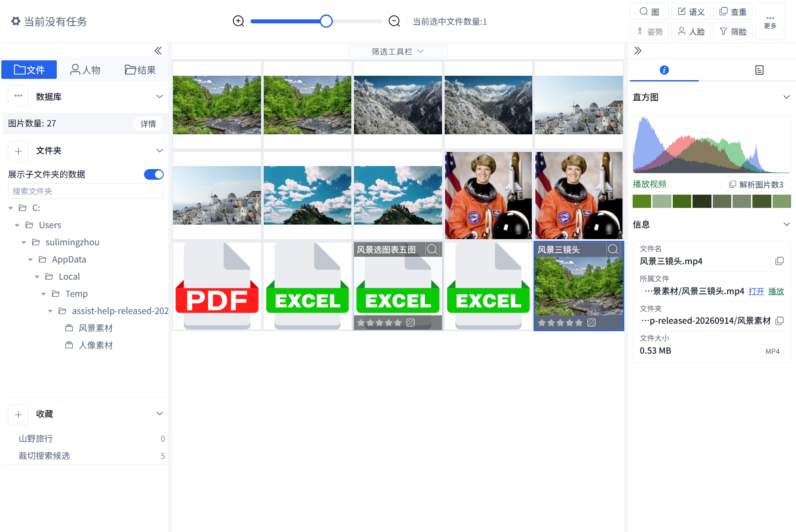The image size is (796, 532).
Task: Click the 解析图片数3 button
Action: point(756,185)
